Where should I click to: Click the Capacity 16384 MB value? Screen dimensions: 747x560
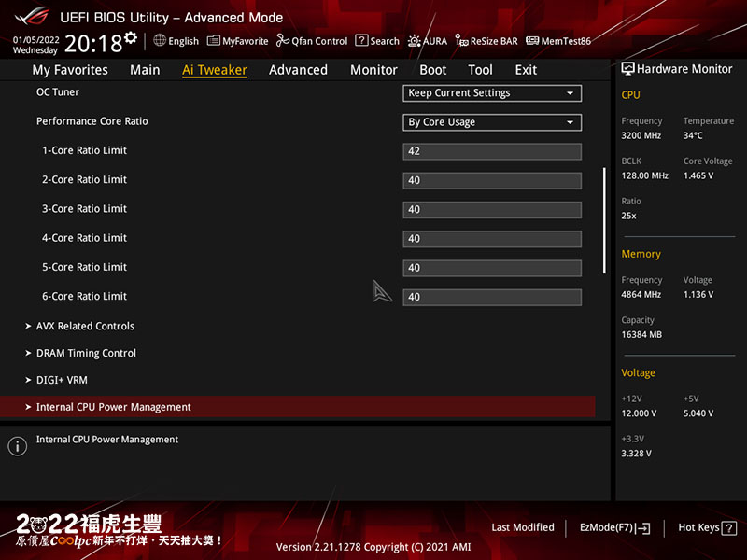point(641,335)
